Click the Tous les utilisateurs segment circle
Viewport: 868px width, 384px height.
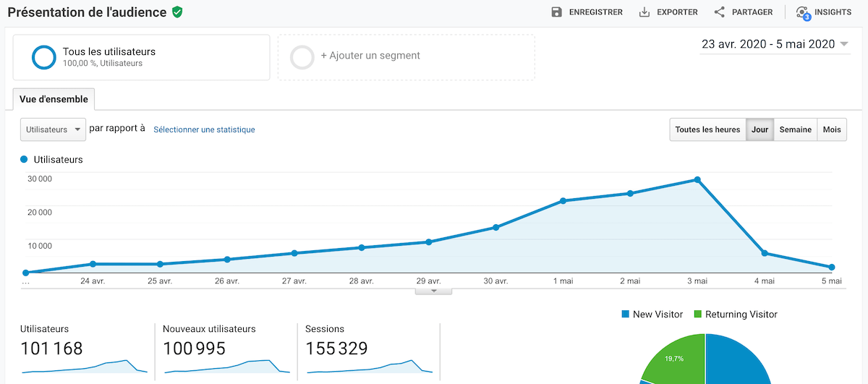tap(43, 57)
